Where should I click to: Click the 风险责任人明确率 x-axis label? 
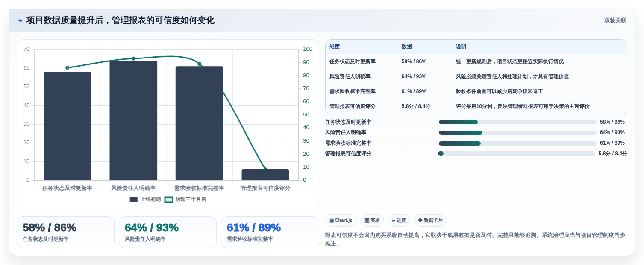click(133, 188)
